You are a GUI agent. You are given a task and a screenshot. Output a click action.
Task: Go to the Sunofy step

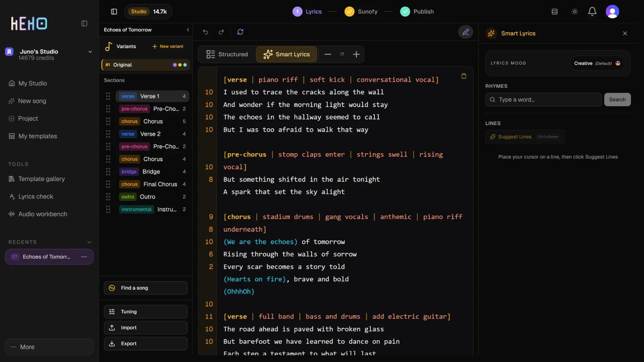click(361, 12)
